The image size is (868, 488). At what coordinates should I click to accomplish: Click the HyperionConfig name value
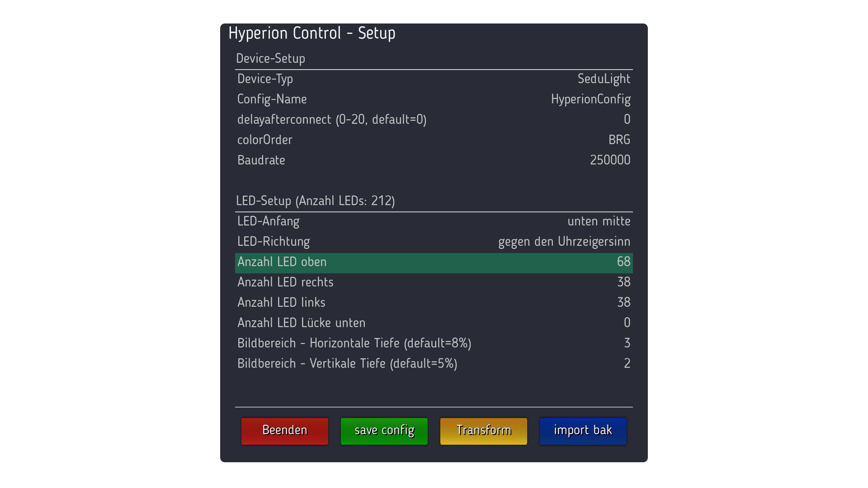(x=591, y=99)
